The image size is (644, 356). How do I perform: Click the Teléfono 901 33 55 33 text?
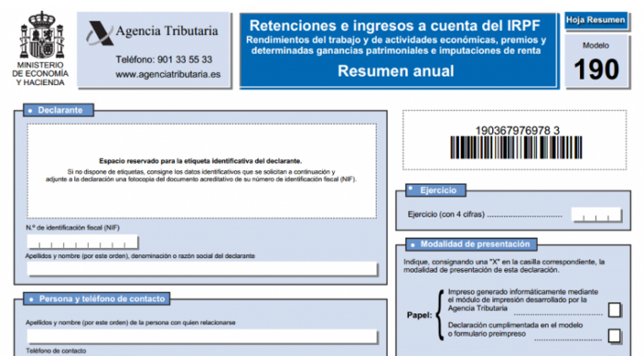coord(164,59)
